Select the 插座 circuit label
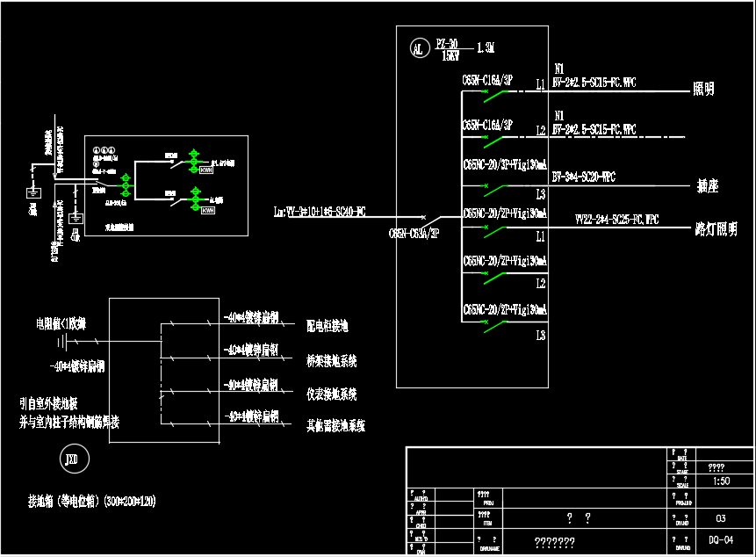 (x=708, y=185)
